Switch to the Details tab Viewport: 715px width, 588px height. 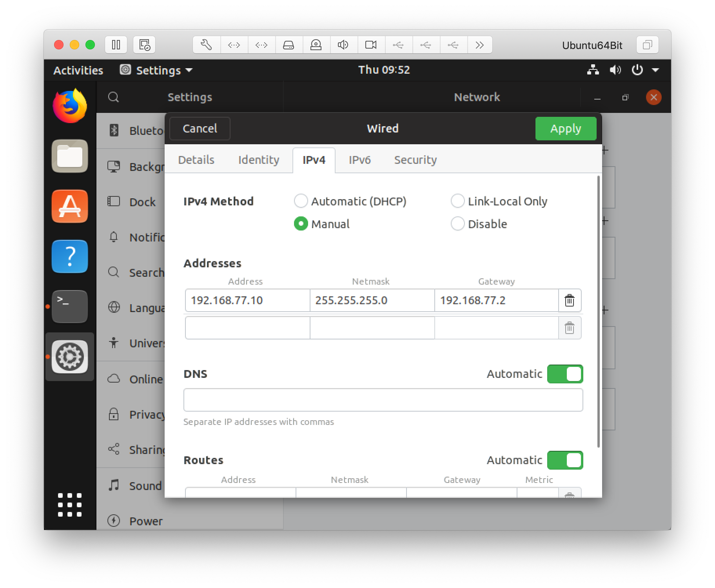coord(196,160)
